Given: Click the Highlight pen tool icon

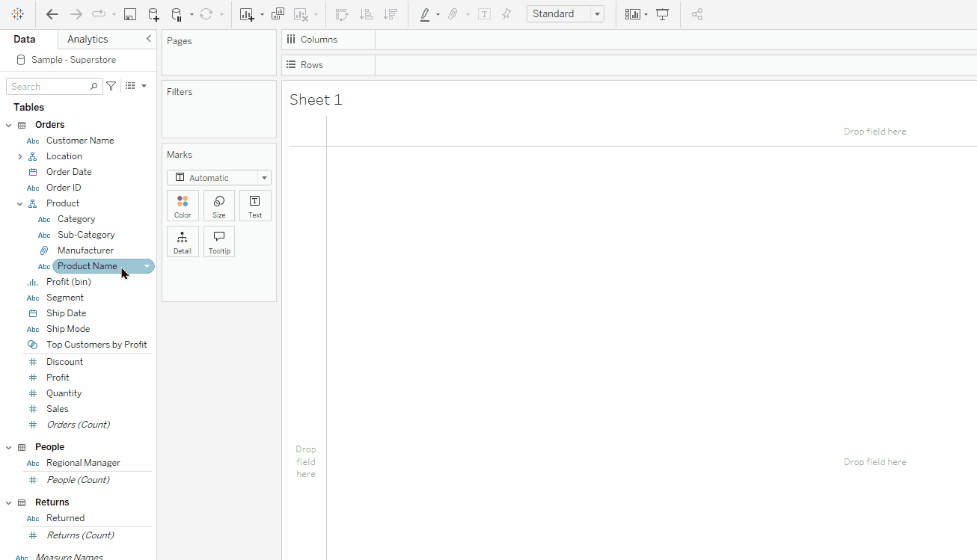Looking at the screenshot, I should (424, 14).
